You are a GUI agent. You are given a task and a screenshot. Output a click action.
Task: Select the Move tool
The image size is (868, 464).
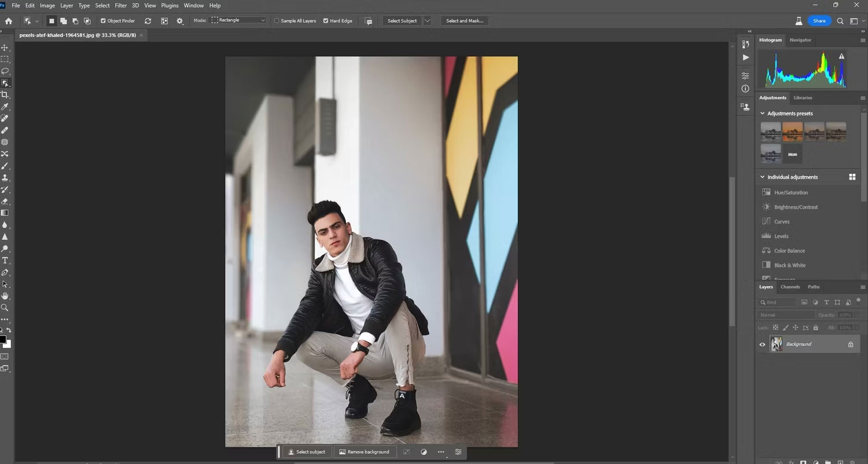(5, 48)
